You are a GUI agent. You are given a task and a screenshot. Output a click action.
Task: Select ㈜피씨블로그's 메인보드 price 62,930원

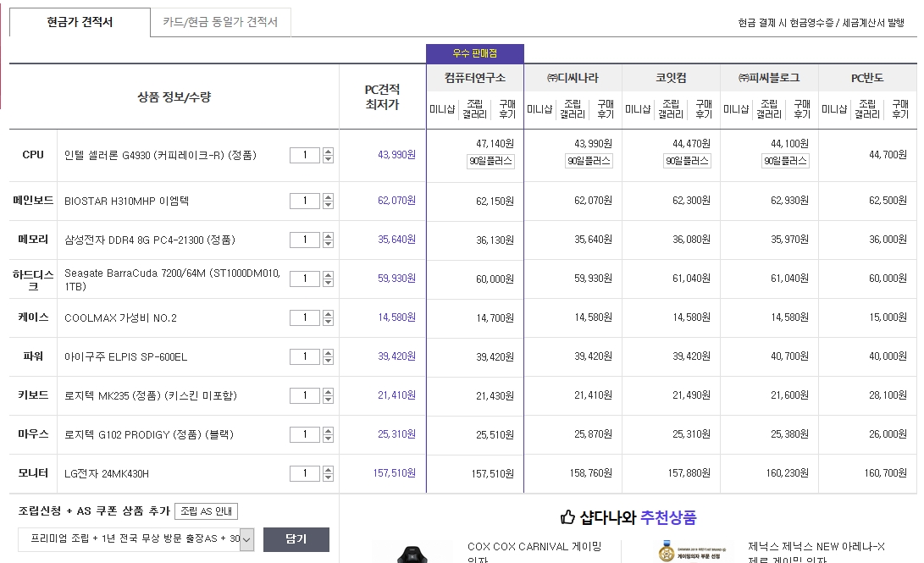point(789,201)
